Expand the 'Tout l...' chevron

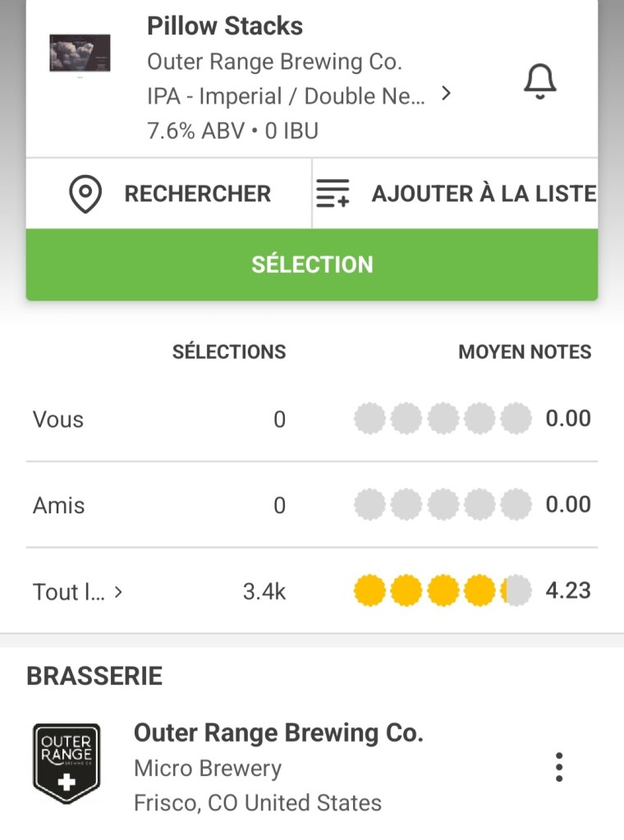(x=118, y=591)
